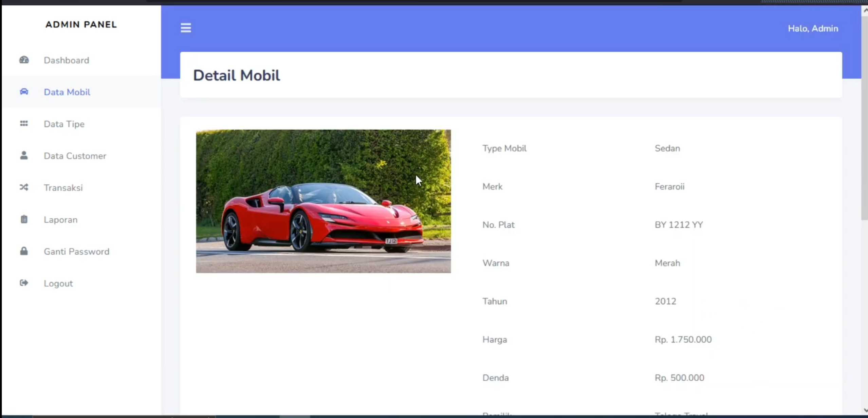Click the No. Plat label
Viewport: 868px width, 418px height.
[x=498, y=225]
